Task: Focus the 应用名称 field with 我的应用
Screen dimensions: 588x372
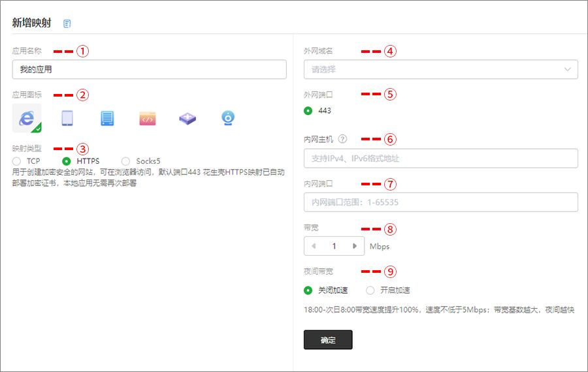Action: pos(149,69)
